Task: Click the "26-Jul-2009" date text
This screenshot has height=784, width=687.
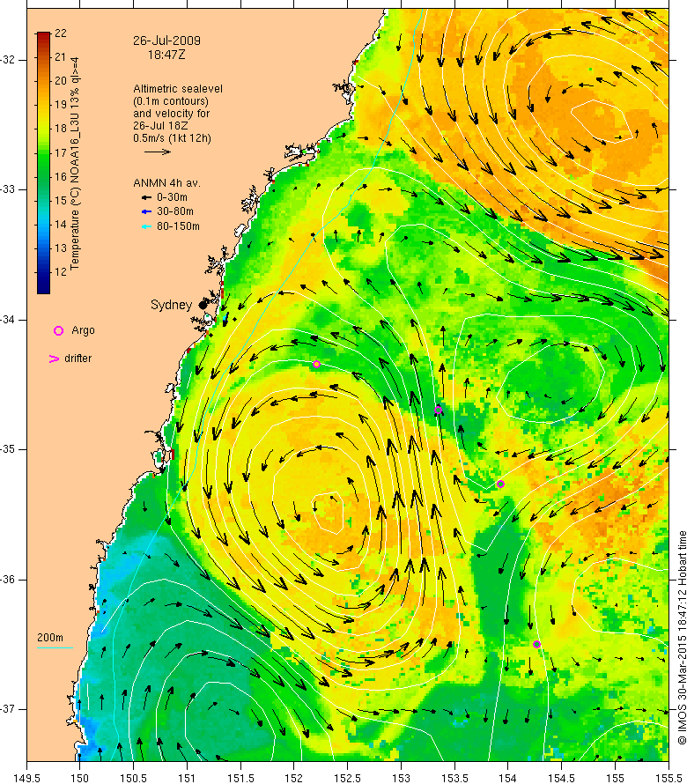Action: pos(166,41)
